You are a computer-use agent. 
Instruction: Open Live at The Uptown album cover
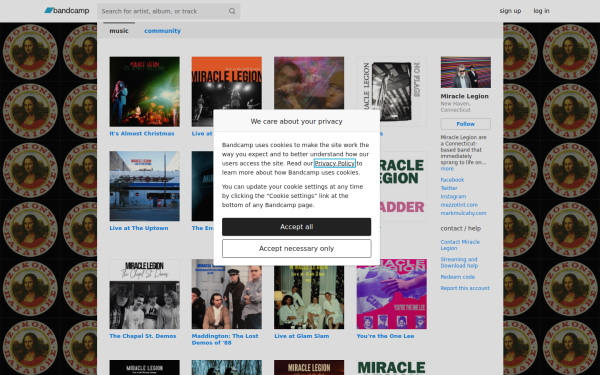(x=144, y=186)
